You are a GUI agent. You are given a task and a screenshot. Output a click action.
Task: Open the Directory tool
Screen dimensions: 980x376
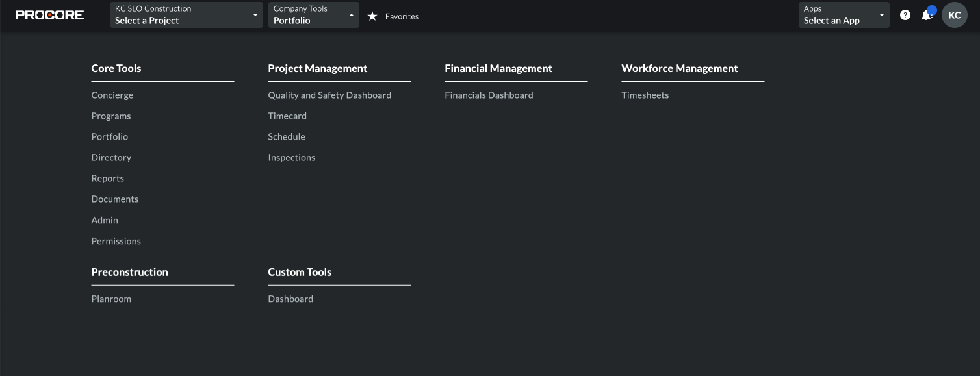coord(110,157)
